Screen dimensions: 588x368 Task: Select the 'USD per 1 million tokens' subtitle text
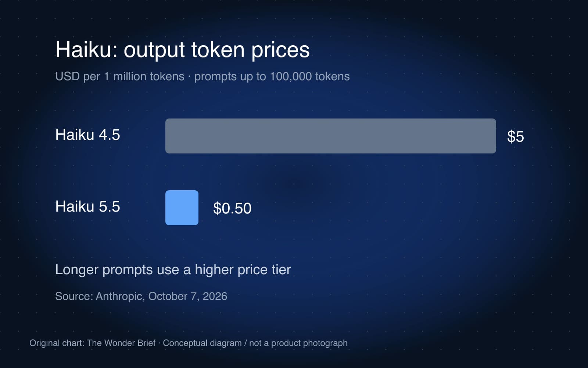tap(120, 77)
